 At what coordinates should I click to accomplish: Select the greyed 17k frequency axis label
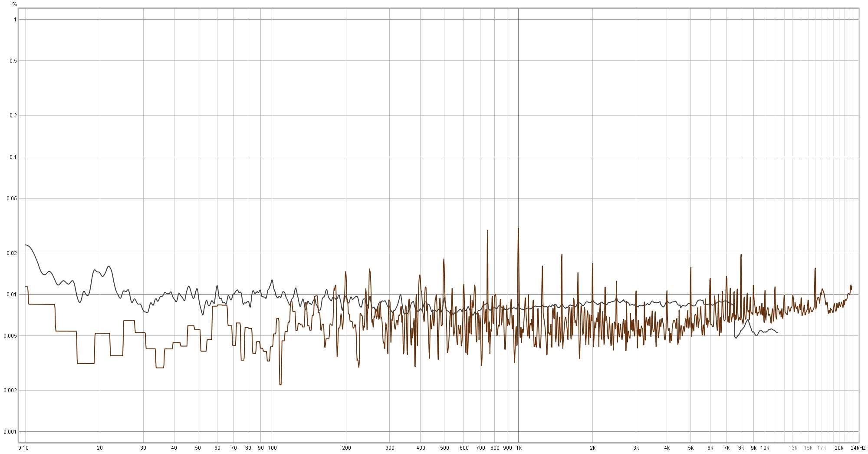point(822,448)
